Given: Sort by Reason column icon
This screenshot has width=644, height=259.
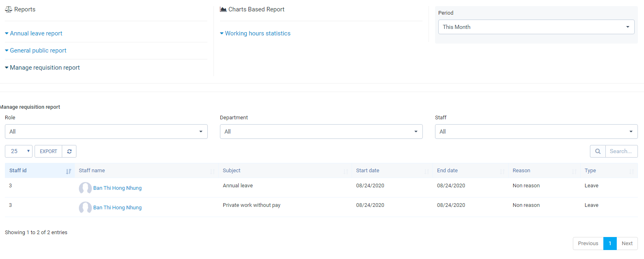Looking at the screenshot, I should point(574,171).
